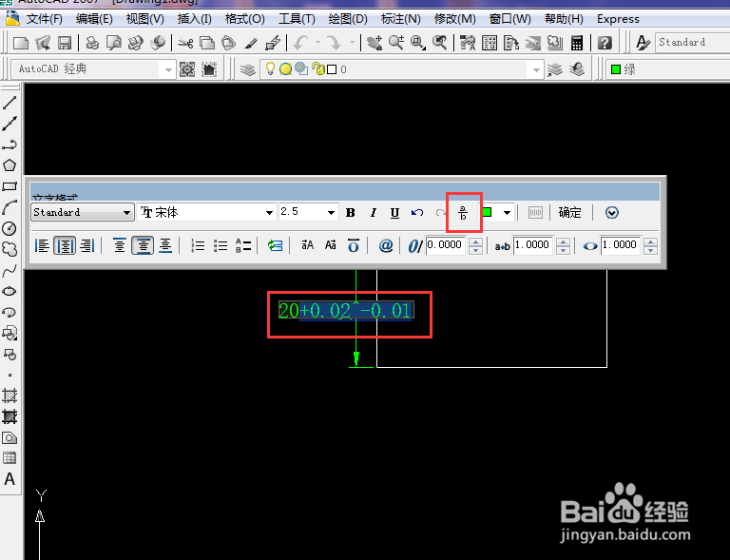This screenshot has height=560, width=730.
Task: Click the layer 0 color square
Action: 332,69
